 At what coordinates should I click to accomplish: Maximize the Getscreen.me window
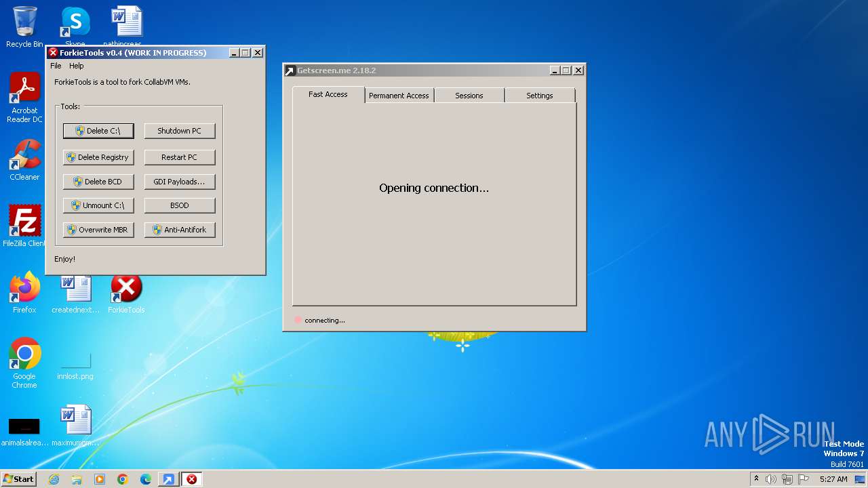[566, 70]
